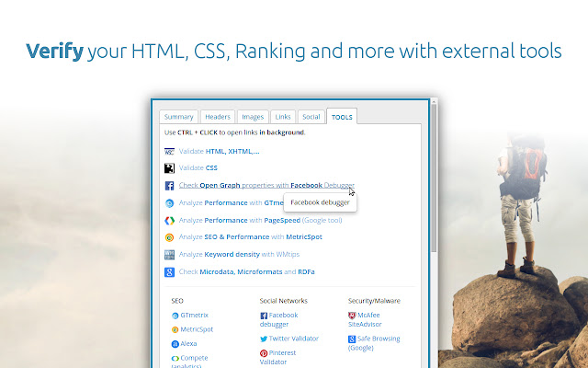
Task: Open the Headers tab
Action: (217, 117)
